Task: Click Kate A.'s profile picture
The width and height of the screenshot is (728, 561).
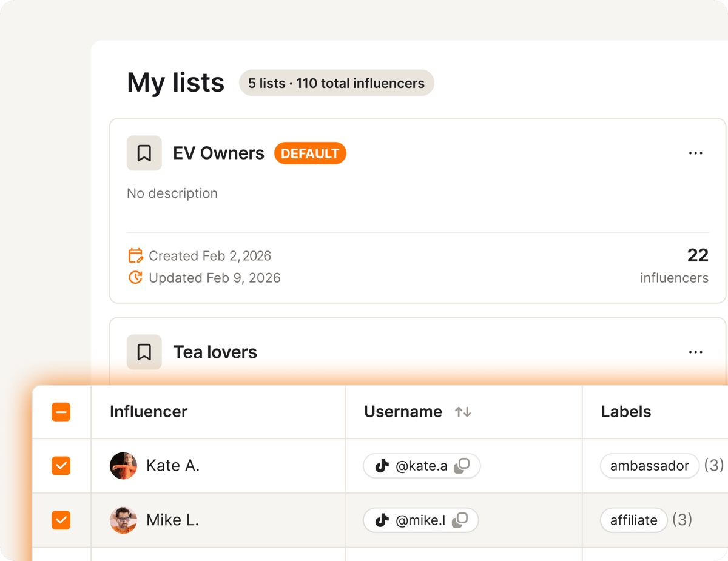Action: coord(123,466)
